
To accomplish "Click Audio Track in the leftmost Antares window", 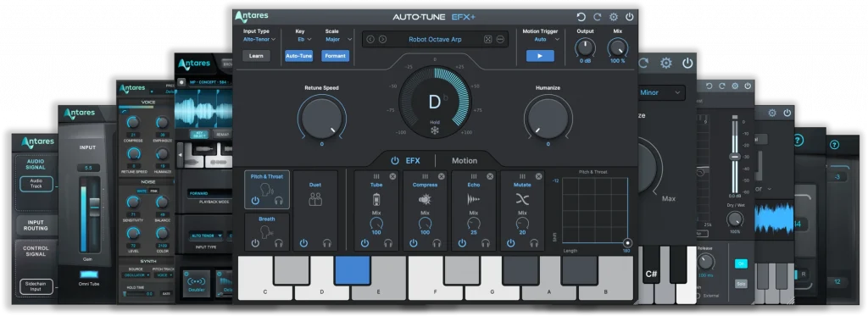I will pyautogui.click(x=36, y=185).
